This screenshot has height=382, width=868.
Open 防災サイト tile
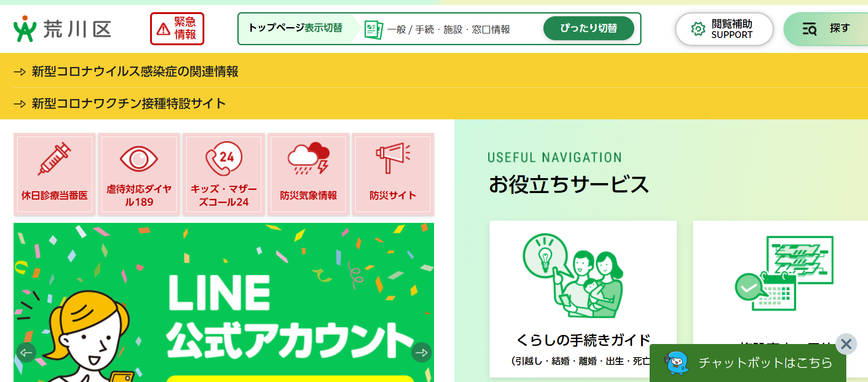393,174
